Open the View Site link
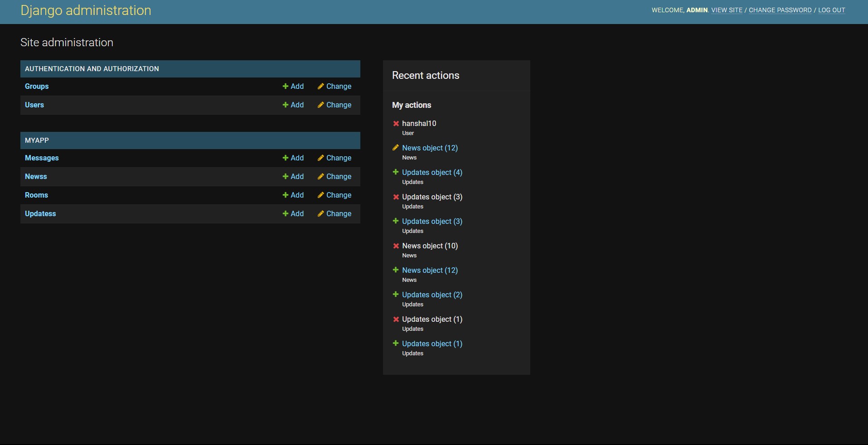This screenshot has height=445, width=868. [x=727, y=10]
